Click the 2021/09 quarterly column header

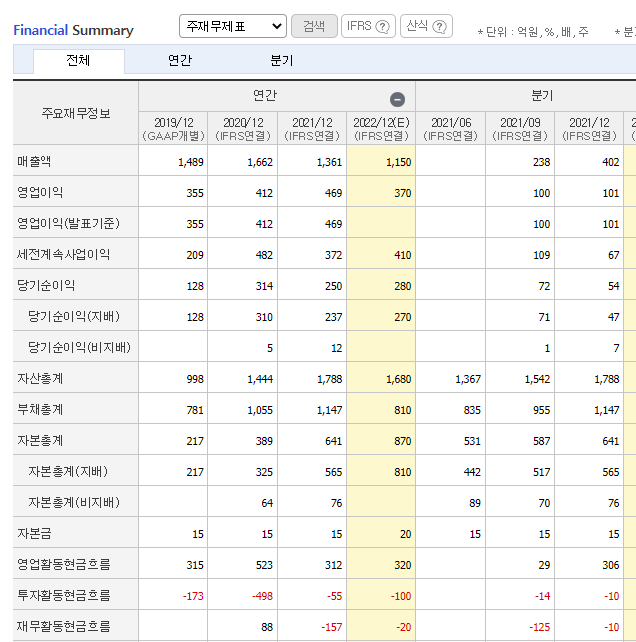[520, 129]
